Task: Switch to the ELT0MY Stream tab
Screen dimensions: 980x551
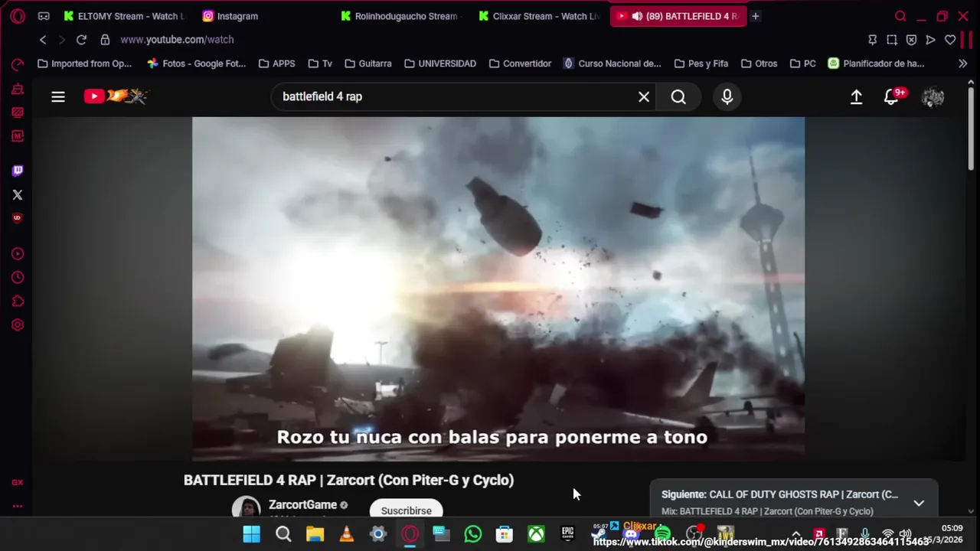Action: click(123, 16)
